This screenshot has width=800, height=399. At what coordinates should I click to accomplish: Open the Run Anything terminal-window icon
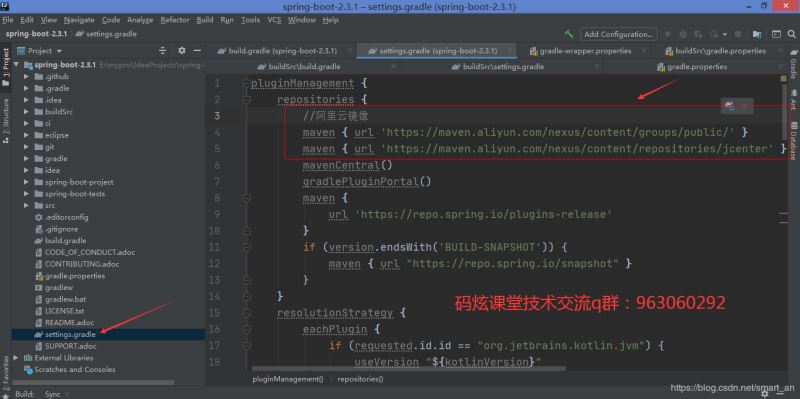[x=777, y=34]
